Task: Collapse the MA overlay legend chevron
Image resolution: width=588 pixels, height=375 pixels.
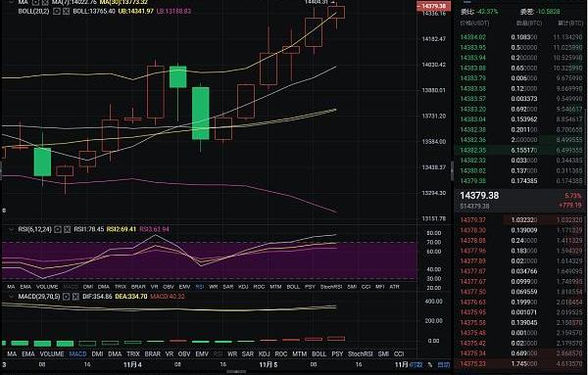Action: (x=11, y=2)
